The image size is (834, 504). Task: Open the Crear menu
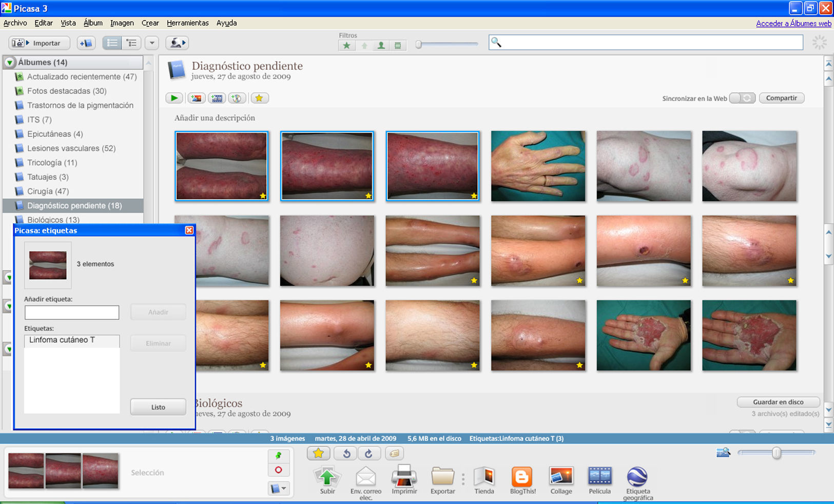150,23
